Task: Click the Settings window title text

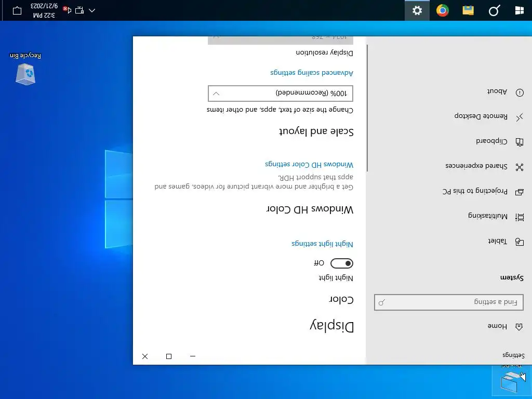Action: [513, 355]
